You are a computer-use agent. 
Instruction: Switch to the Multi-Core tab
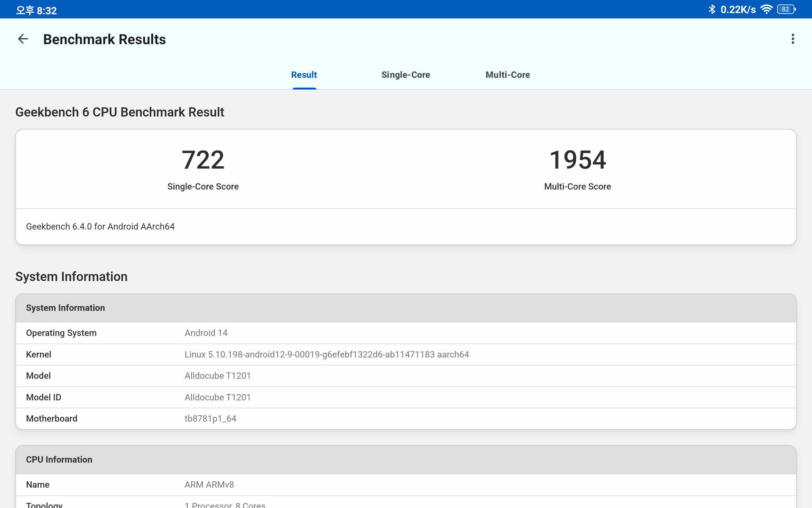[x=508, y=75]
